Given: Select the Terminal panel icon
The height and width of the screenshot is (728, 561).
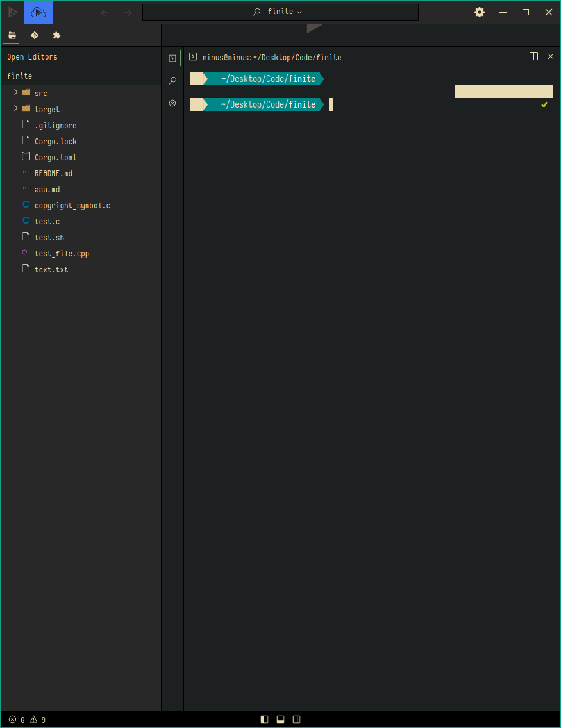Looking at the screenshot, I should pos(172,58).
